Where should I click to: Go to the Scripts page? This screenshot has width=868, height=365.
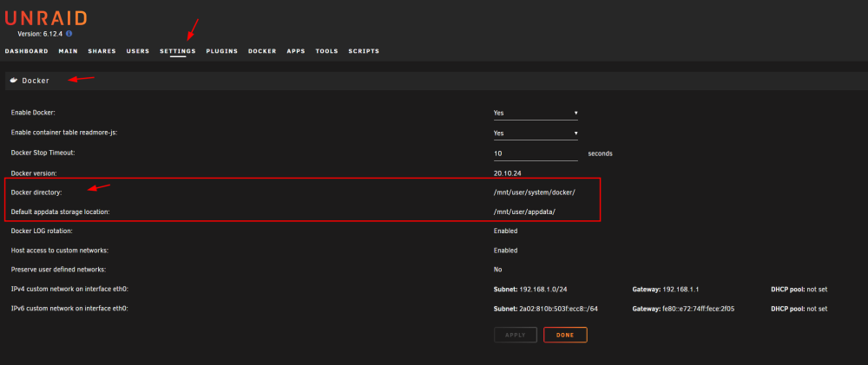pyautogui.click(x=364, y=51)
